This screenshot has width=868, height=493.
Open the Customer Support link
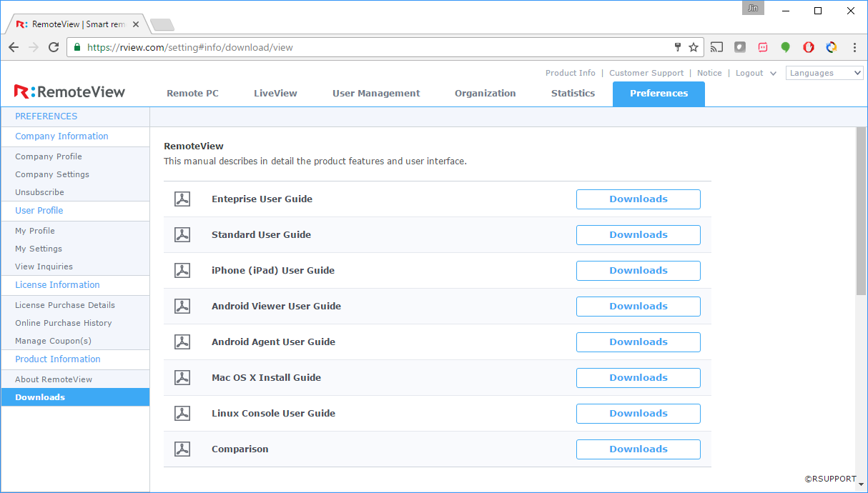(646, 73)
